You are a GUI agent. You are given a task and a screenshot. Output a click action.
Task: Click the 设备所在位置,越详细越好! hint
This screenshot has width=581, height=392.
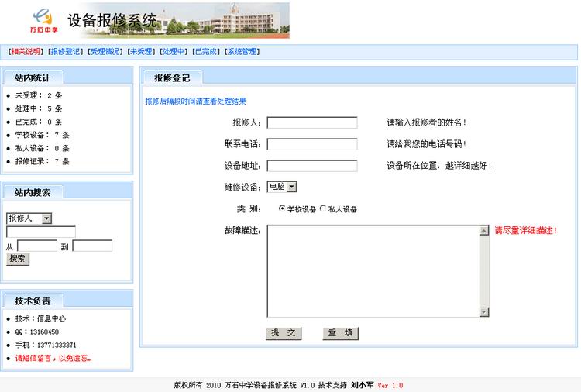point(439,165)
